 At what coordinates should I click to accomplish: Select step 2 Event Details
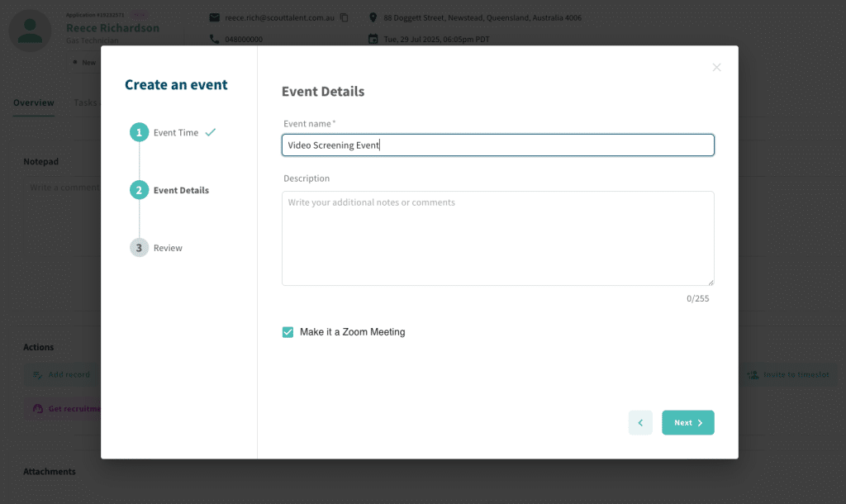coord(140,190)
